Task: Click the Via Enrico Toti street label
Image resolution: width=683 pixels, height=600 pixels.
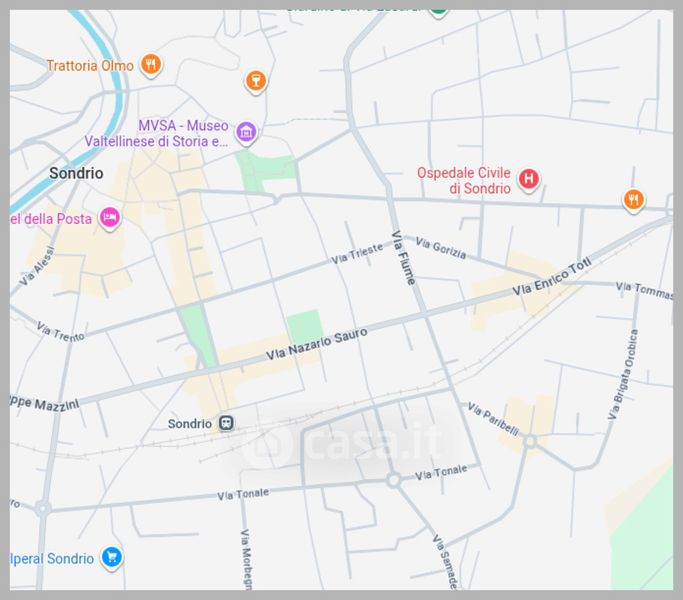Action: pyautogui.click(x=552, y=276)
